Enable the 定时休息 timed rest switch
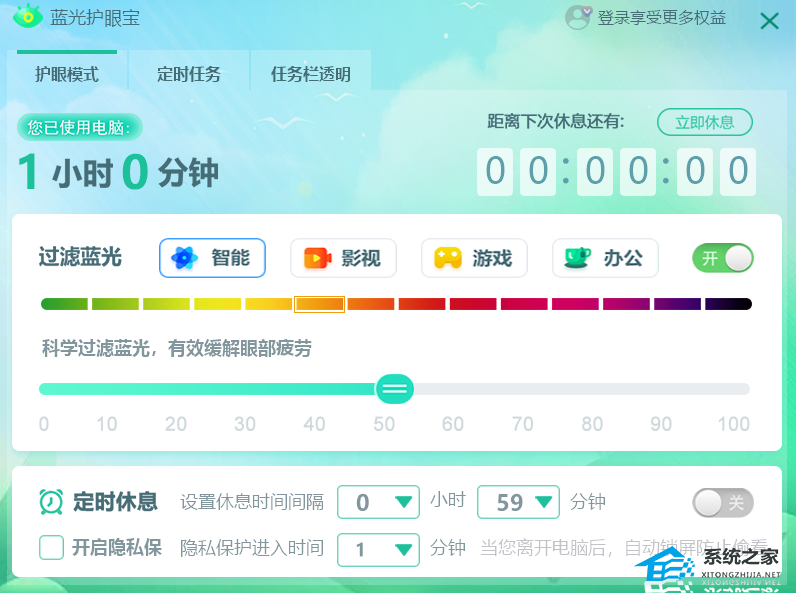The width and height of the screenshot is (796, 593). (x=722, y=503)
